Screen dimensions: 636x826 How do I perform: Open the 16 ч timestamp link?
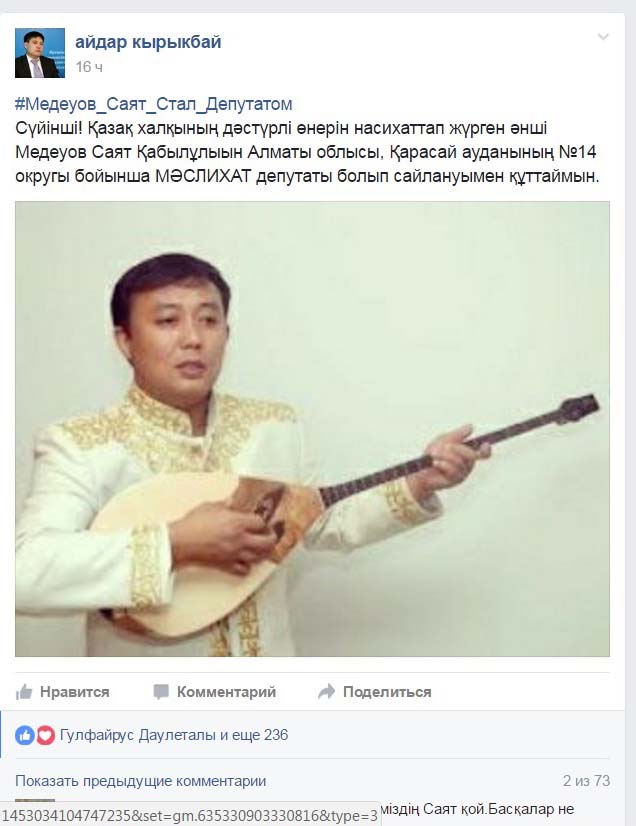click(x=89, y=67)
